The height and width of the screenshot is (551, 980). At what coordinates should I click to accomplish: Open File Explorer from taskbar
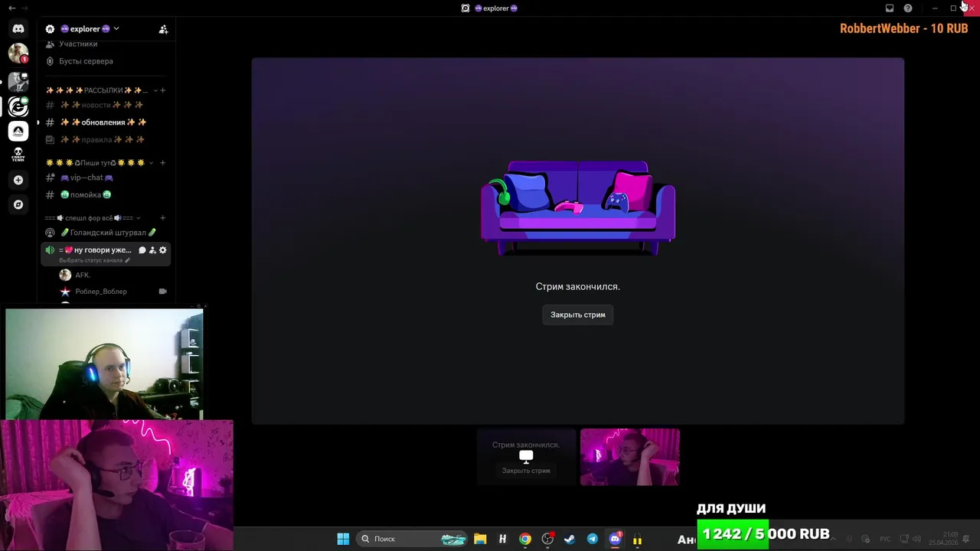pos(480,539)
